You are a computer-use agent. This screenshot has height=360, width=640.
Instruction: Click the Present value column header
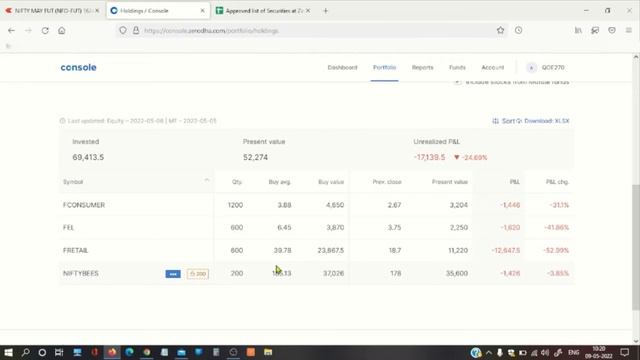click(x=450, y=182)
